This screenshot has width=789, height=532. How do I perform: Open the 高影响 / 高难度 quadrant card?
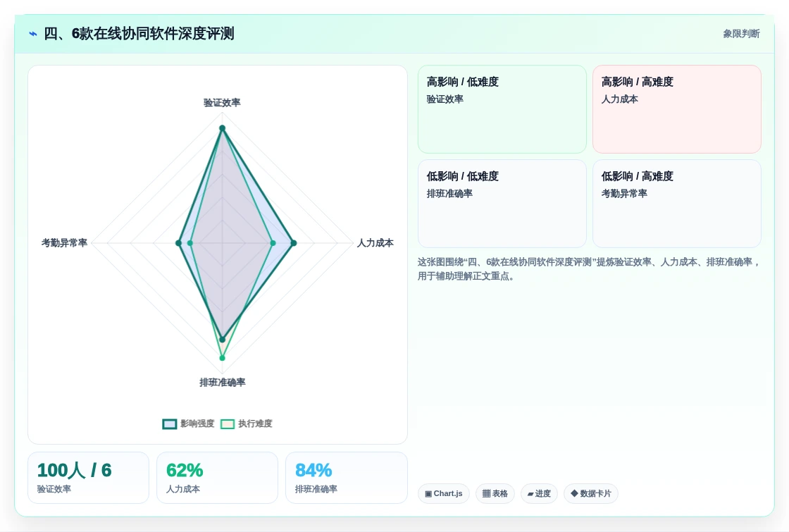click(x=677, y=109)
